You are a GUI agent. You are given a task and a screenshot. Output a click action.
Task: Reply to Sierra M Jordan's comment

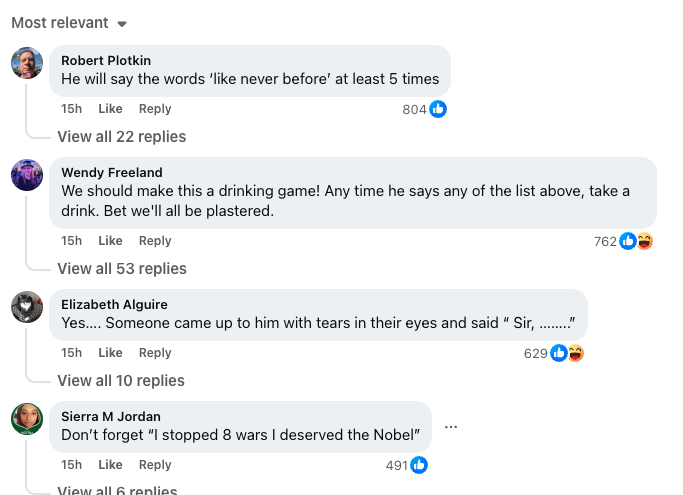point(155,465)
